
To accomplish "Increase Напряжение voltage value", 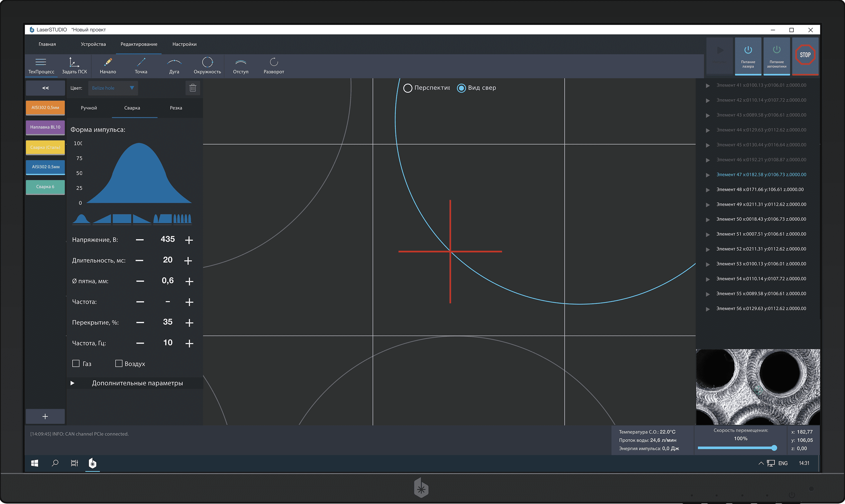I will click(x=189, y=240).
